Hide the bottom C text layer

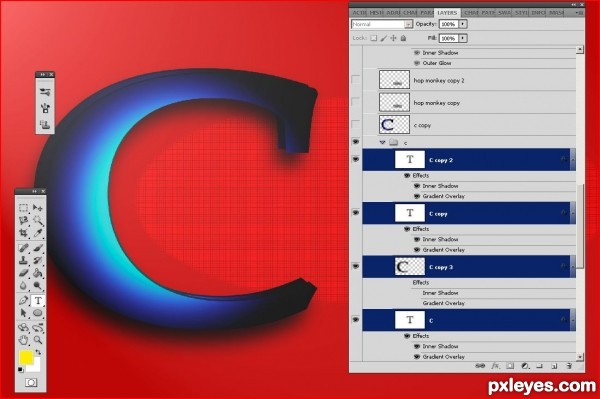coord(356,319)
